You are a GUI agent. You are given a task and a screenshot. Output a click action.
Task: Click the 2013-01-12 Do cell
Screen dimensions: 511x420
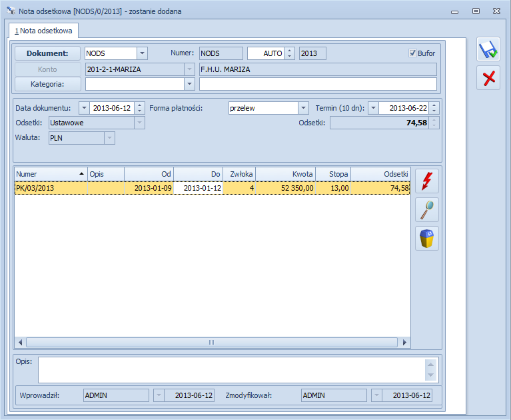click(x=198, y=188)
